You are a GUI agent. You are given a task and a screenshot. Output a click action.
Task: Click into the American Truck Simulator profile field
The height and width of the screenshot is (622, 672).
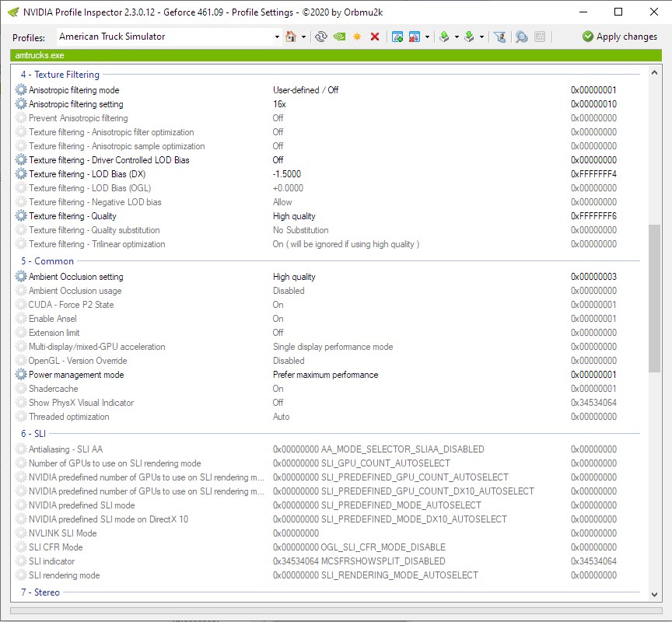click(x=165, y=37)
